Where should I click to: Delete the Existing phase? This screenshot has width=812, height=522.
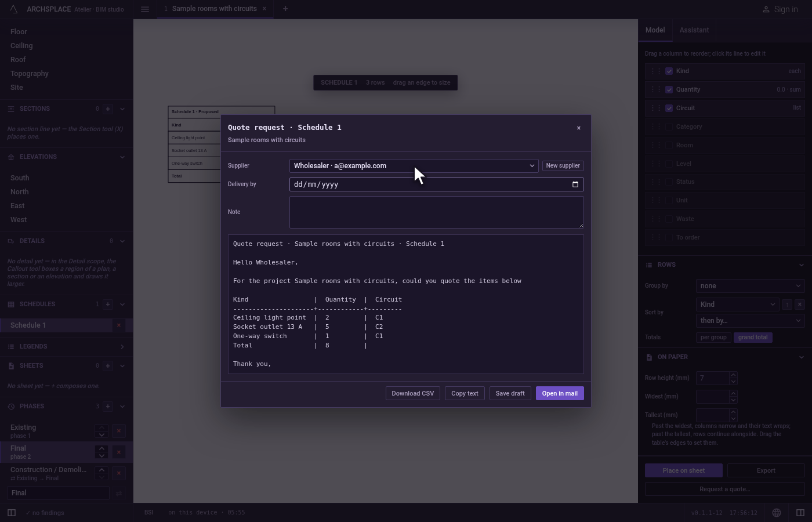click(x=119, y=431)
